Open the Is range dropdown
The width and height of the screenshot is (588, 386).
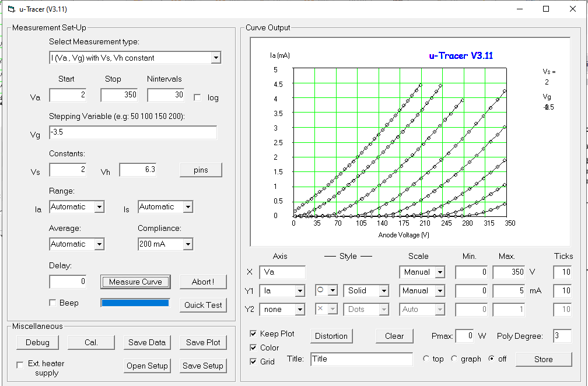pos(188,207)
